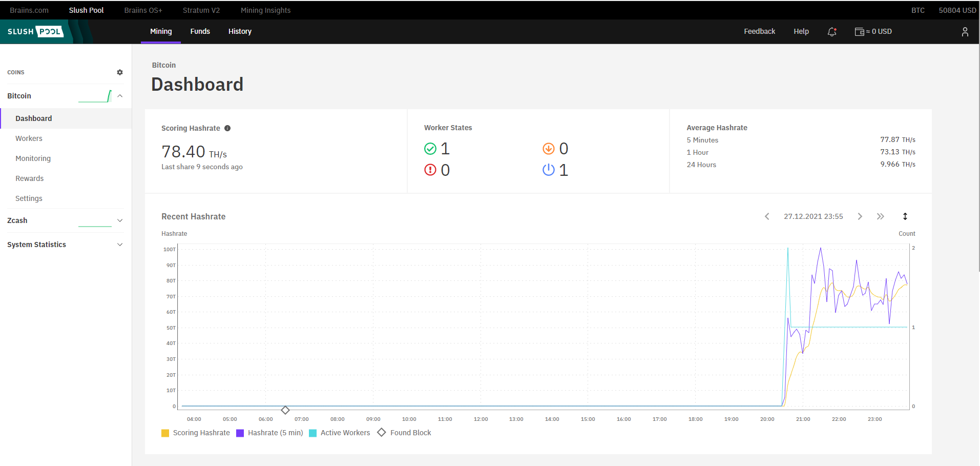Go to next chart time period
980x466 pixels.
(860, 216)
